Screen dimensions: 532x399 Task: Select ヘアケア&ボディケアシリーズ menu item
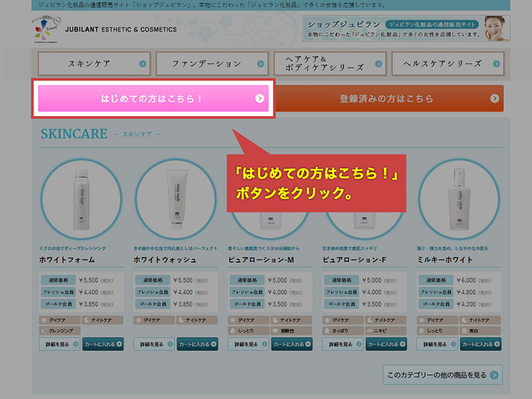(x=330, y=63)
